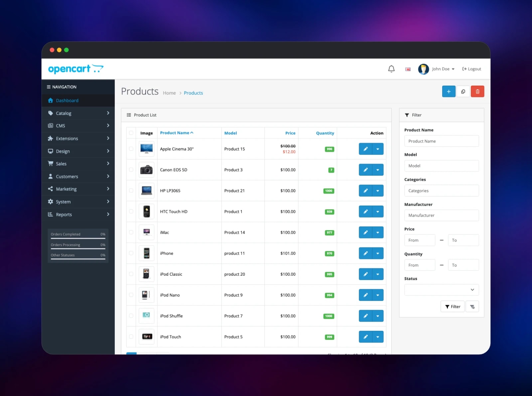Viewport: 532px width, 396px height.
Task: Focus the Product Name filter field
Action: coord(442,141)
